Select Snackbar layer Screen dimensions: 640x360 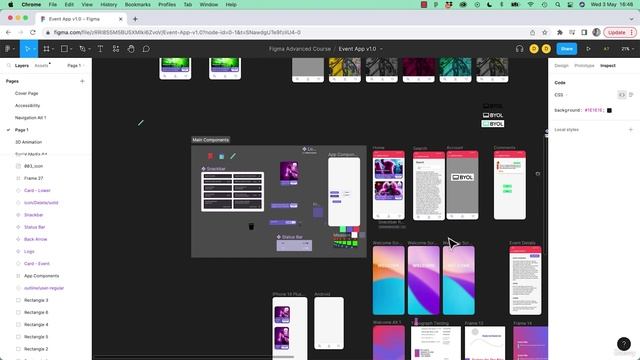point(33,215)
